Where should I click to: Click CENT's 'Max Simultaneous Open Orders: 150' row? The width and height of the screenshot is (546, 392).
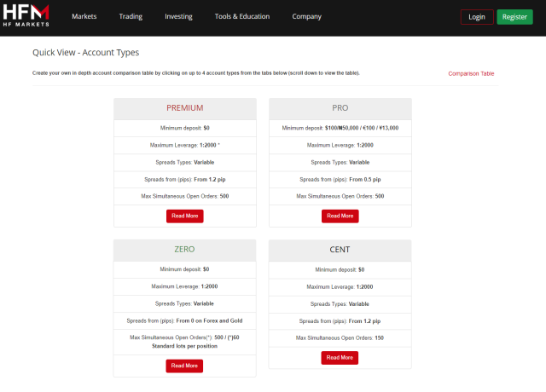click(x=340, y=338)
